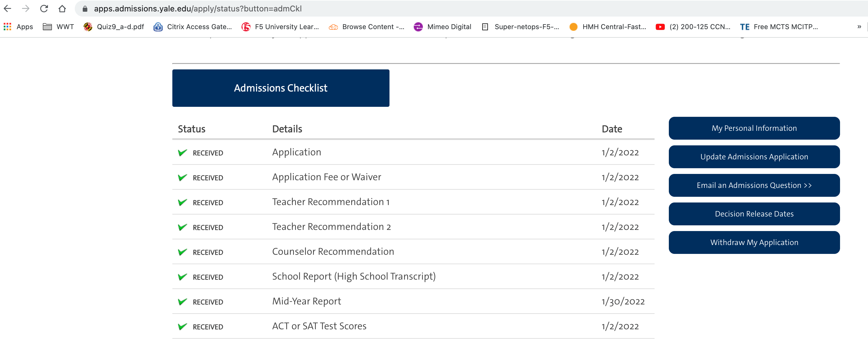
Task: Open the browser home page icon
Action: tap(62, 9)
